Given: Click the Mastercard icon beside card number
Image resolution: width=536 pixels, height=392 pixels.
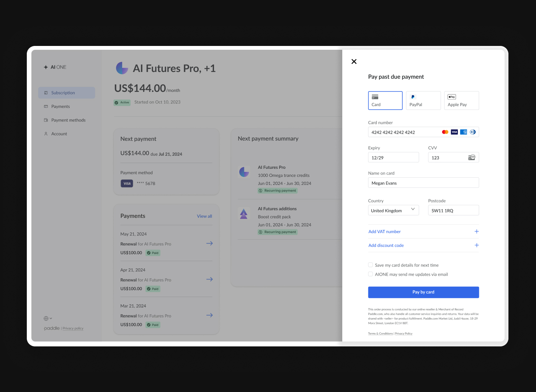Looking at the screenshot, I should 445,132.
